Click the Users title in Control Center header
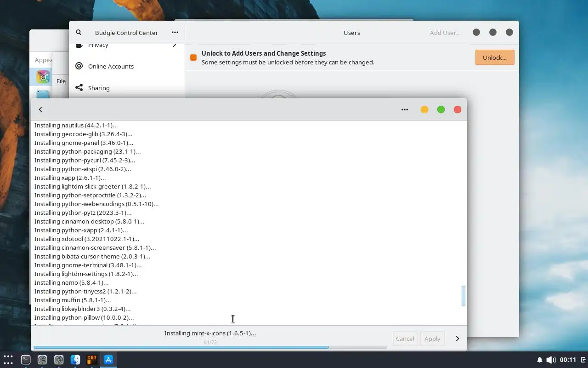The width and height of the screenshot is (588, 368). pos(352,33)
